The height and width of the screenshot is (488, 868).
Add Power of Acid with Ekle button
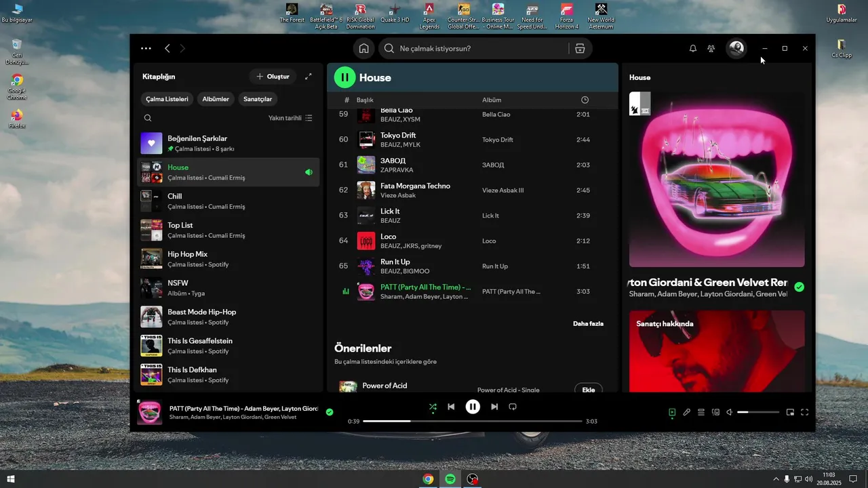click(x=589, y=390)
